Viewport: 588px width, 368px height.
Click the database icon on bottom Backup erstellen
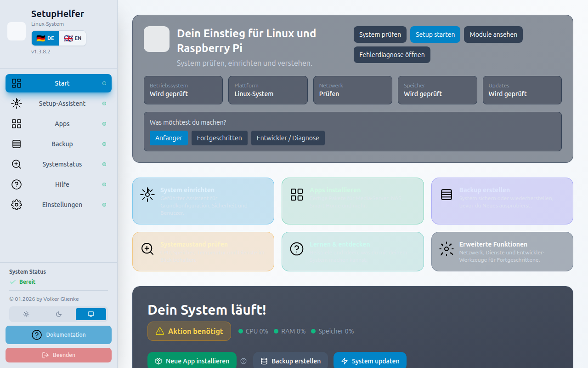tap(264, 361)
